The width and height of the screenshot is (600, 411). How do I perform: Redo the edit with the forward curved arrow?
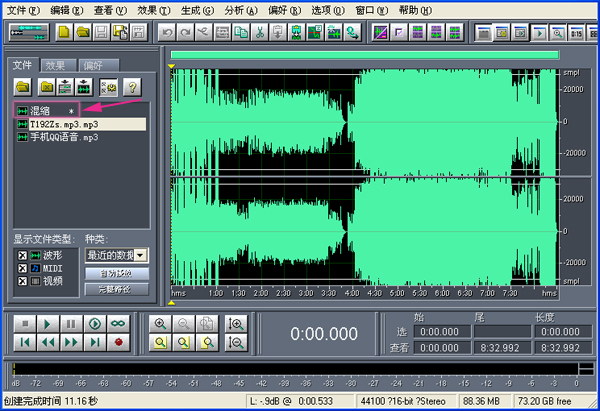point(185,32)
